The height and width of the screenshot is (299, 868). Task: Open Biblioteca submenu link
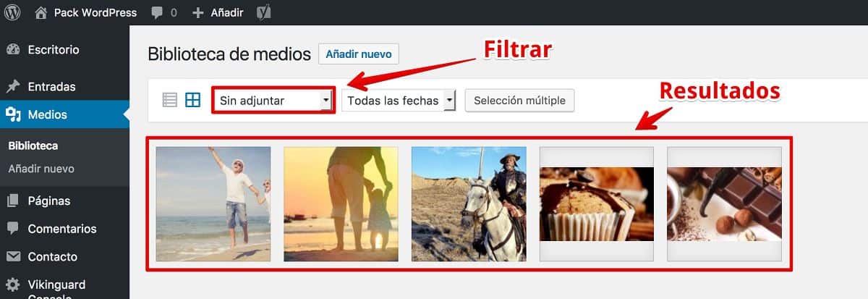(x=33, y=146)
